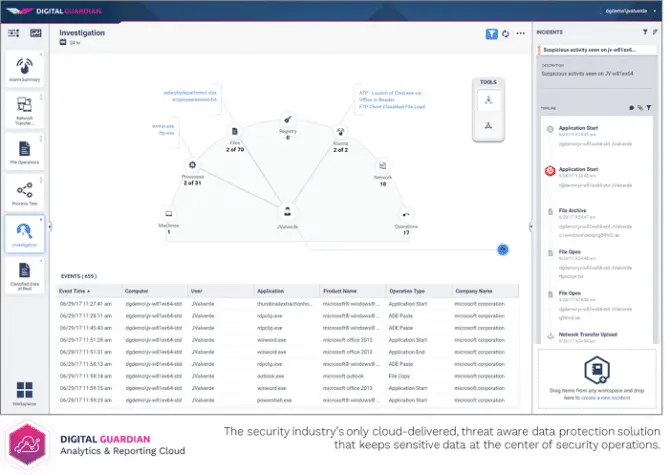Click the Machines node in graph
This screenshot has width=670, height=475.
click(169, 214)
